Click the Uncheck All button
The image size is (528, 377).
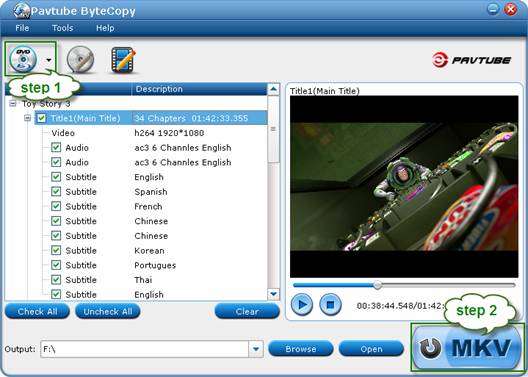pyautogui.click(x=108, y=311)
